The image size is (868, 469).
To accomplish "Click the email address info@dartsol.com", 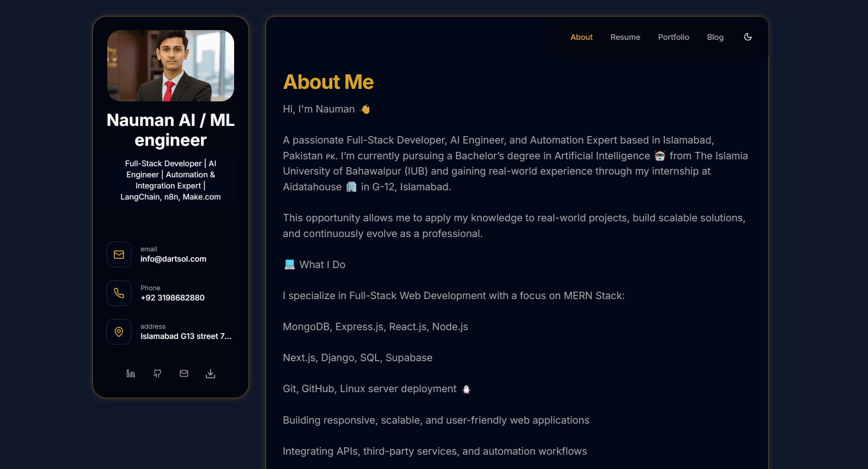I will coord(174,259).
